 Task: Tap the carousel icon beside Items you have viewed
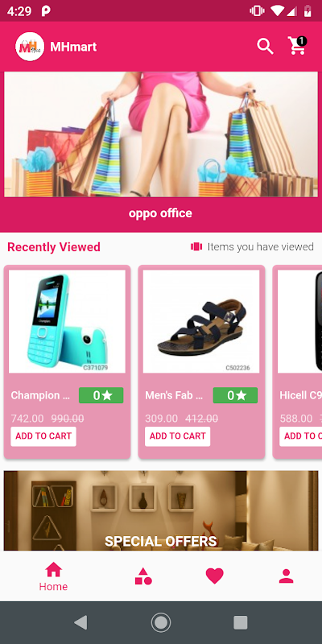[x=196, y=246]
